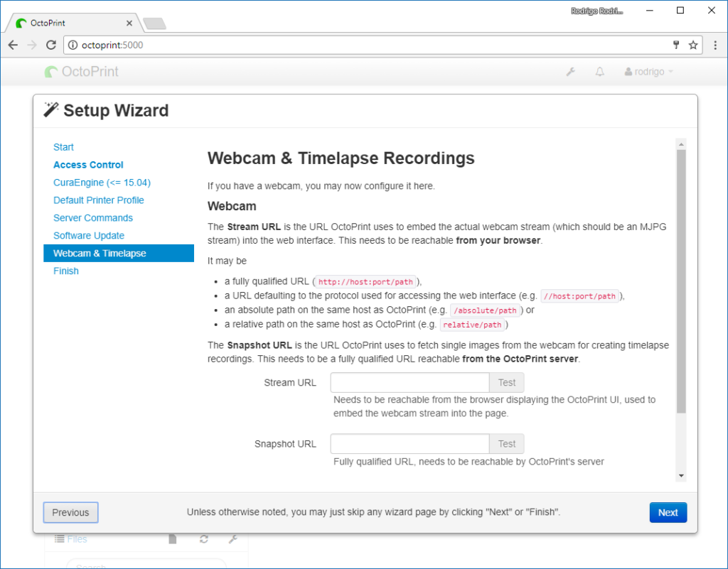
Task: Open Chrome three-dot menu
Action: click(715, 45)
